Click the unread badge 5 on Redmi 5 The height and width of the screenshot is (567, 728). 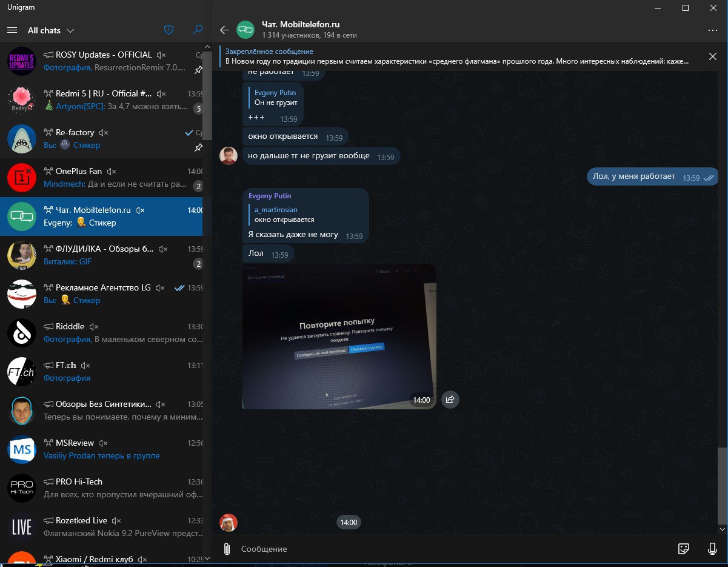198,109
